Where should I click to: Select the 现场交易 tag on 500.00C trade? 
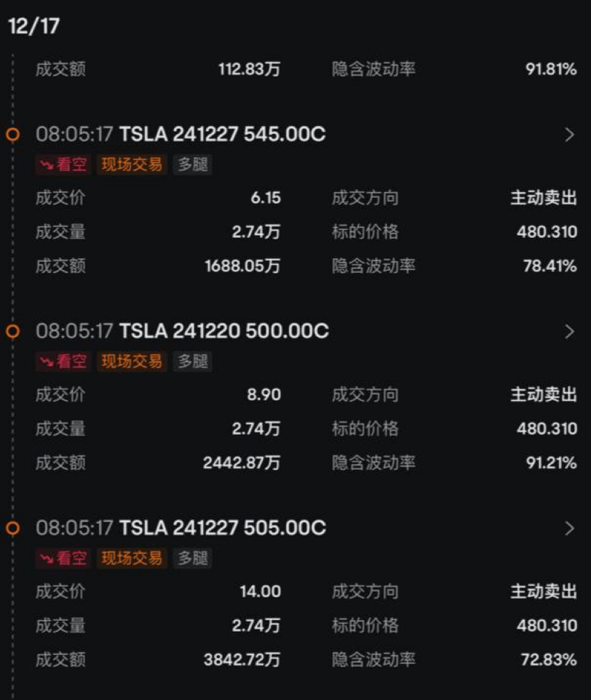(132, 362)
